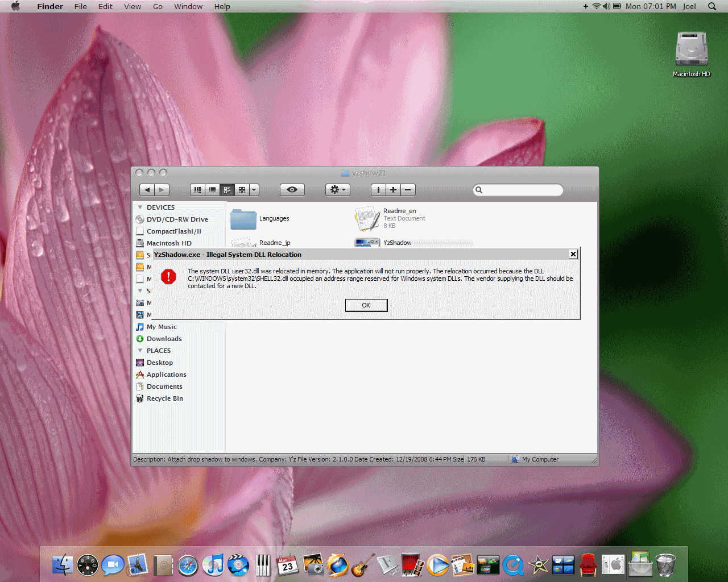Click the minus toolbar button

click(x=408, y=190)
